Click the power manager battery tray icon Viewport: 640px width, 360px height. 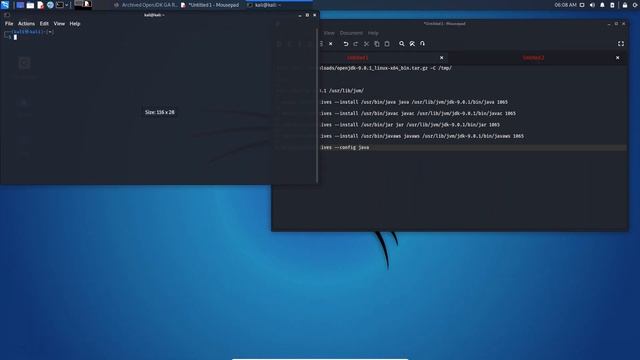click(612, 5)
